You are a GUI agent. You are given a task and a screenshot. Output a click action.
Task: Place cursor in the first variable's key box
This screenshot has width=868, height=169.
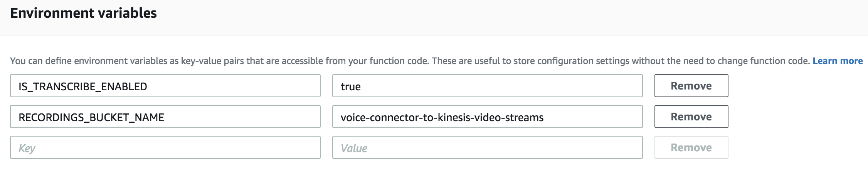(165, 86)
